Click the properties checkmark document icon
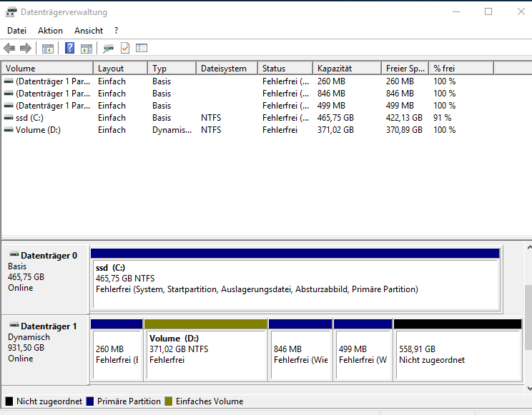 tap(125, 48)
